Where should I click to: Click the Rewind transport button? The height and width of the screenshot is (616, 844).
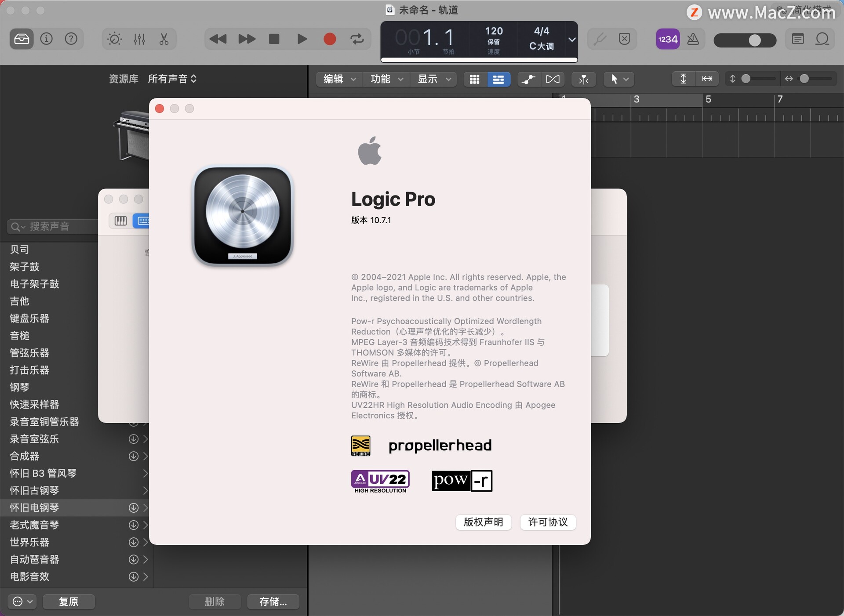(218, 39)
